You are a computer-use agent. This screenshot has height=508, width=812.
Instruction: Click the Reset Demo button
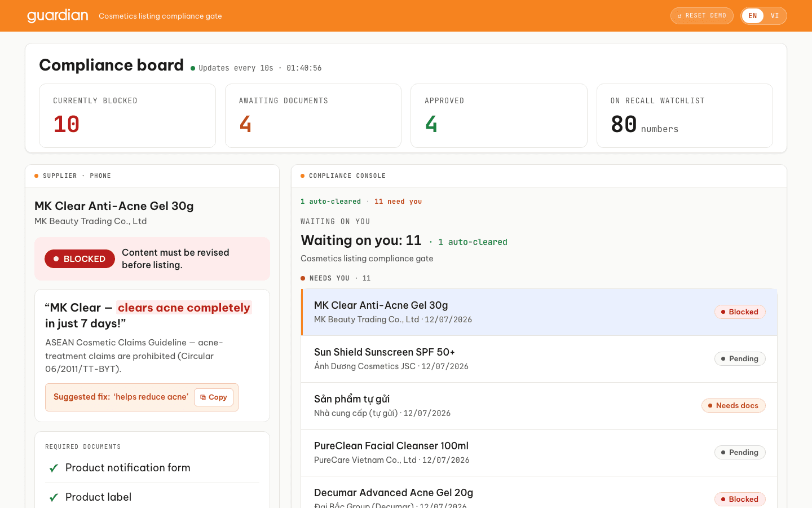pos(701,16)
